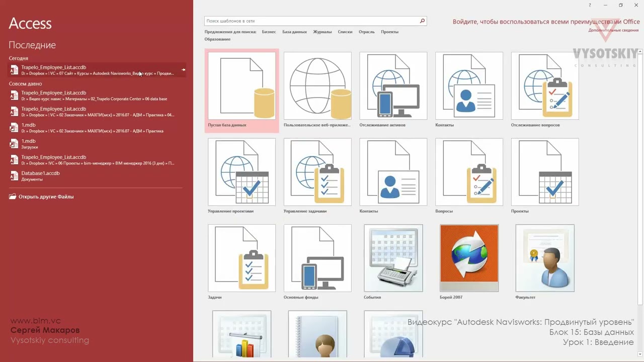The height and width of the screenshot is (362, 644).
Task: Select second-row desktop 'Контакты' template
Action: click(393, 176)
